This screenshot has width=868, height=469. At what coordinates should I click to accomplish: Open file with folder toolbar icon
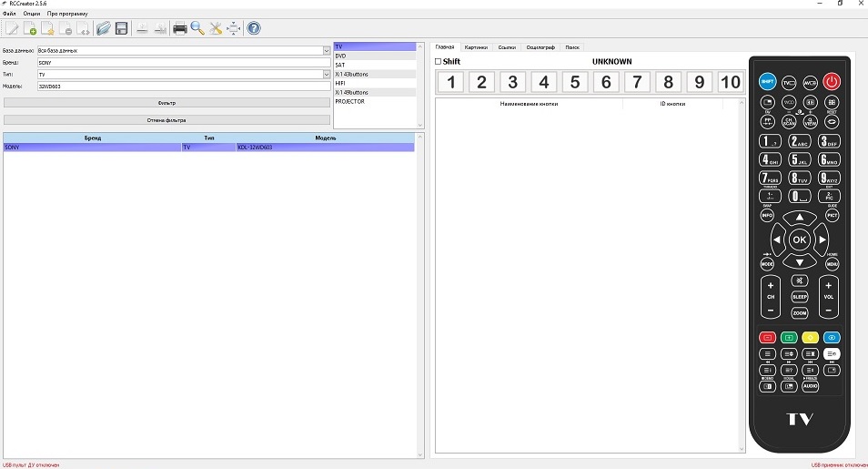(x=104, y=28)
